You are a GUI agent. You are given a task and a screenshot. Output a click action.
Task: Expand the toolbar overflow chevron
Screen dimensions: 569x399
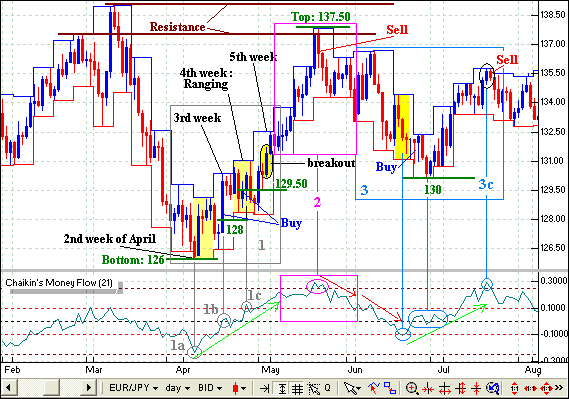tap(559, 388)
